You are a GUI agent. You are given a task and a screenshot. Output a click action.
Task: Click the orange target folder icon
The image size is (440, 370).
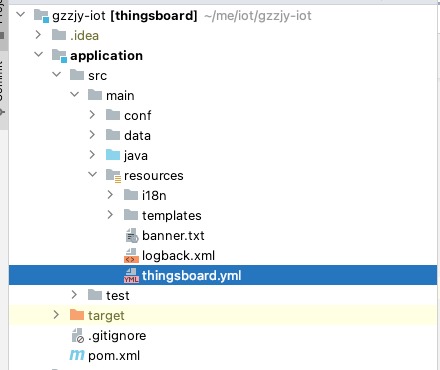click(77, 315)
